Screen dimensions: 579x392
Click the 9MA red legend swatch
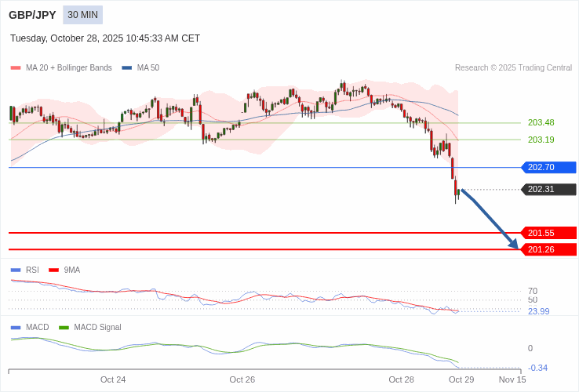tap(54, 270)
